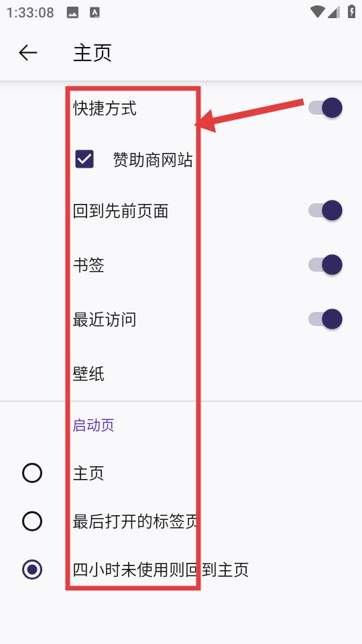Toggle the 最近访问 switch
Image resolution: width=362 pixels, height=644 pixels.
326,319
